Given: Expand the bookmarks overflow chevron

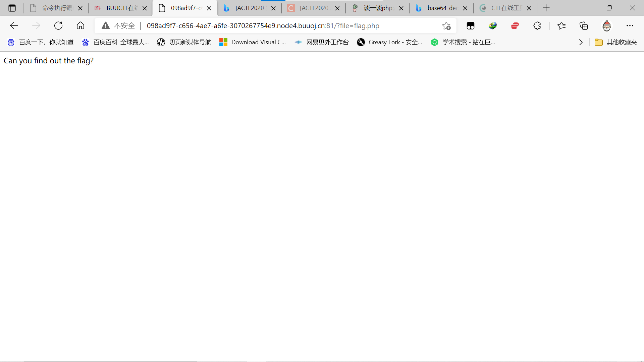Looking at the screenshot, I should 581,42.
